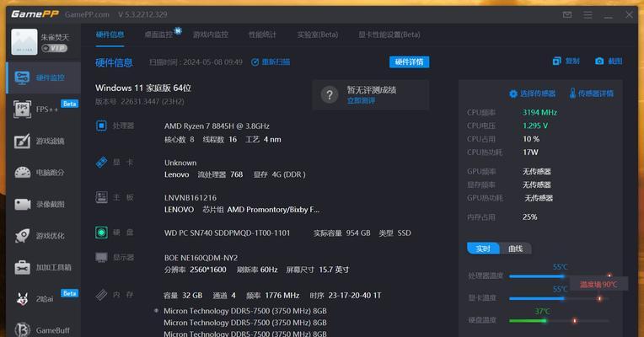644x337 pixels.
Task: Open the message envelope icon in title bar
Action: (x=567, y=15)
